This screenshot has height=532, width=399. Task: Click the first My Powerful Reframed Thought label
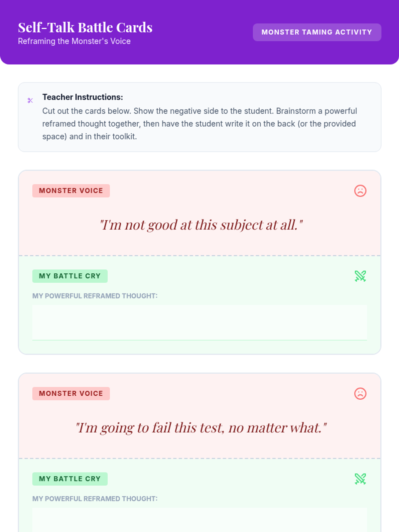pos(95,296)
